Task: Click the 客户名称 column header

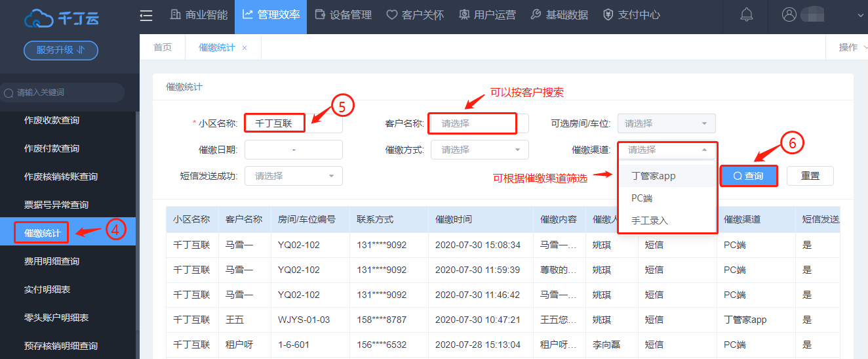Action: pos(244,219)
